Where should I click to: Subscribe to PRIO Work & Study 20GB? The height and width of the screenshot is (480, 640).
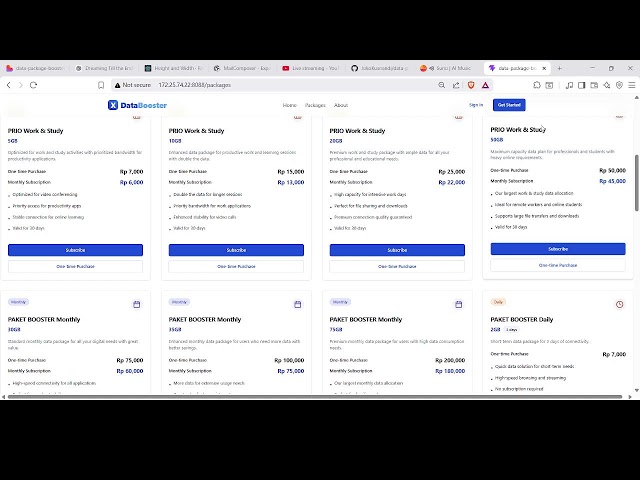click(397, 250)
